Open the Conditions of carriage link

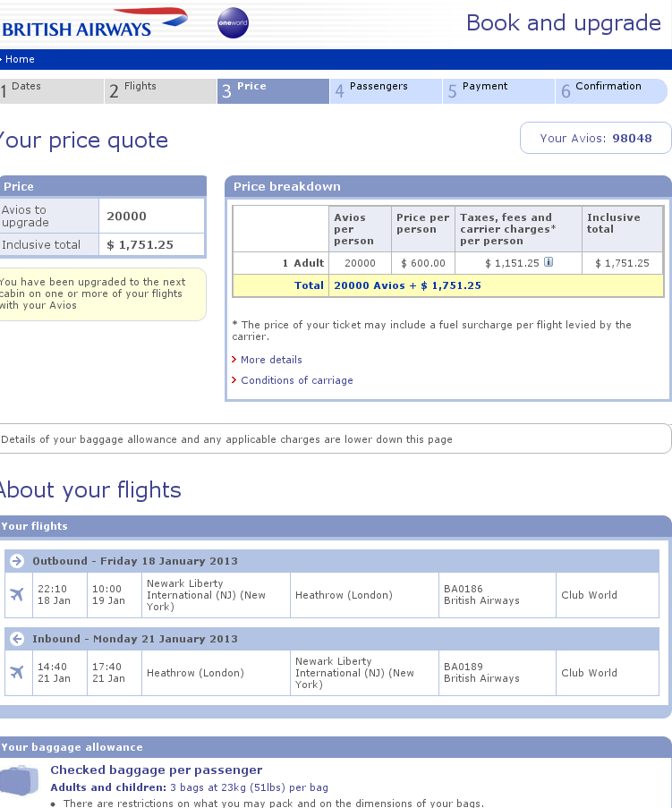[296, 380]
